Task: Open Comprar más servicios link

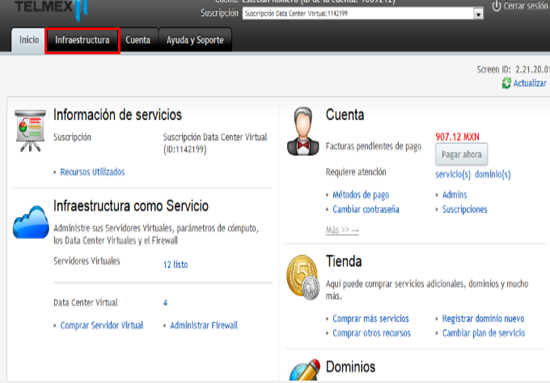Action: pyautogui.click(x=371, y=318)
